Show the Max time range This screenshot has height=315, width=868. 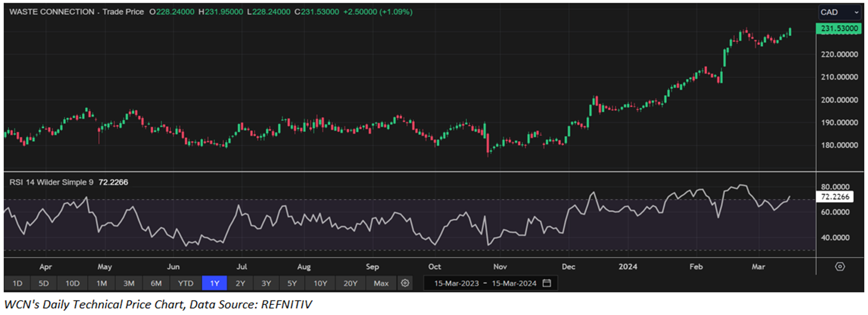381,283
